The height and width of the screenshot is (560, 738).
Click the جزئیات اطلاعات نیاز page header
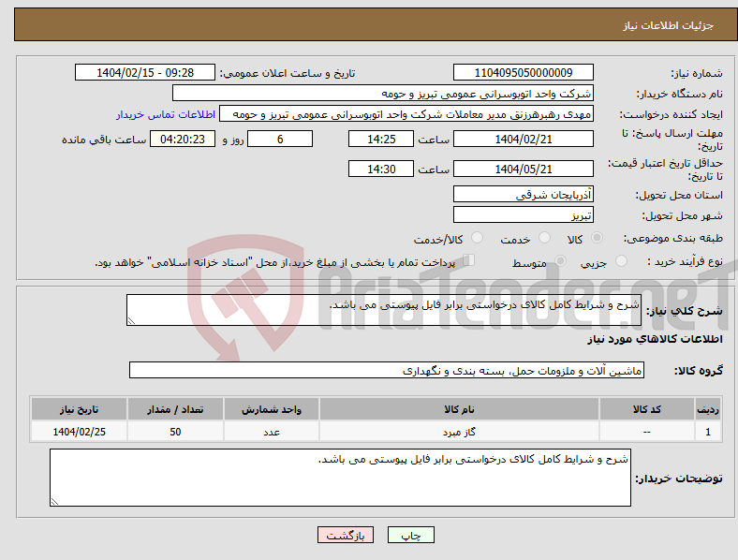tap(668, 25)
